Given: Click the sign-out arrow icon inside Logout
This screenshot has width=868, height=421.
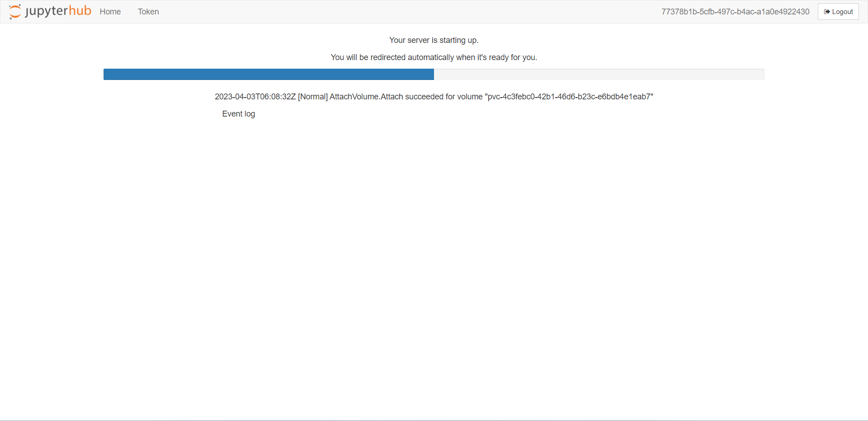Looking at the screenshot, I should point(827,12).
